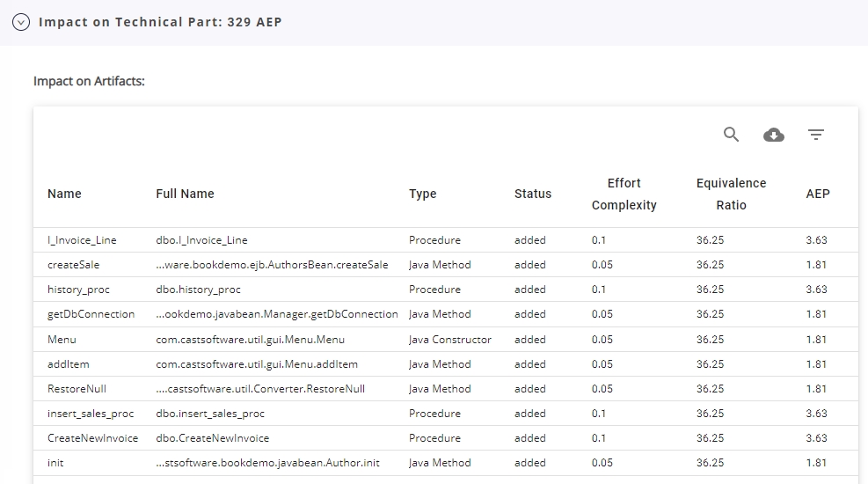Image resolution: width=868 pixels, height=484 pixels.
Task: Click the history_proc artifact name
Action: coord(78,290)
